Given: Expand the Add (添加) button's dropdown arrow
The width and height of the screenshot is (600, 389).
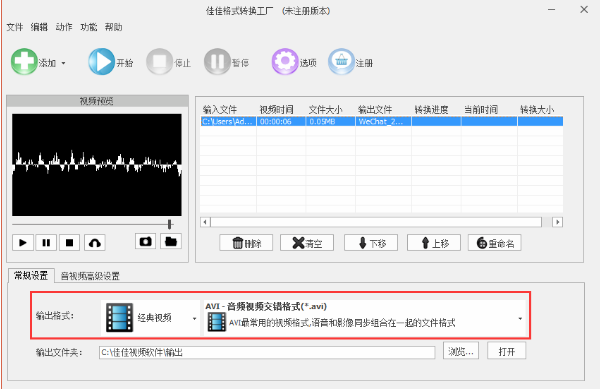Looking at the screenshot, I should [x=64, y=63].
